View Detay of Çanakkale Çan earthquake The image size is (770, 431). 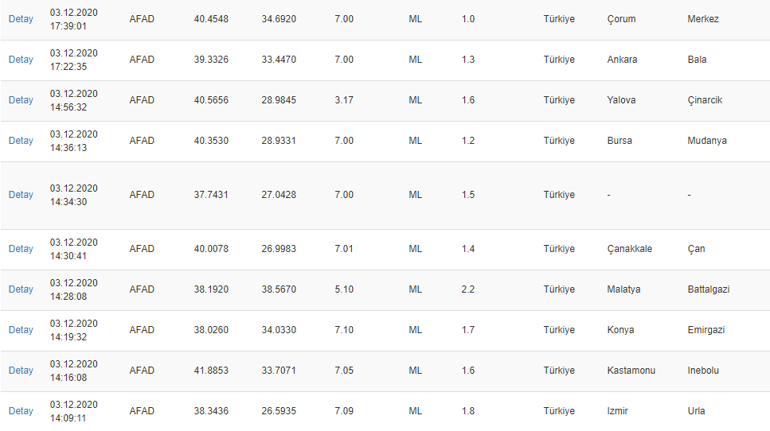tap(21, 248)
